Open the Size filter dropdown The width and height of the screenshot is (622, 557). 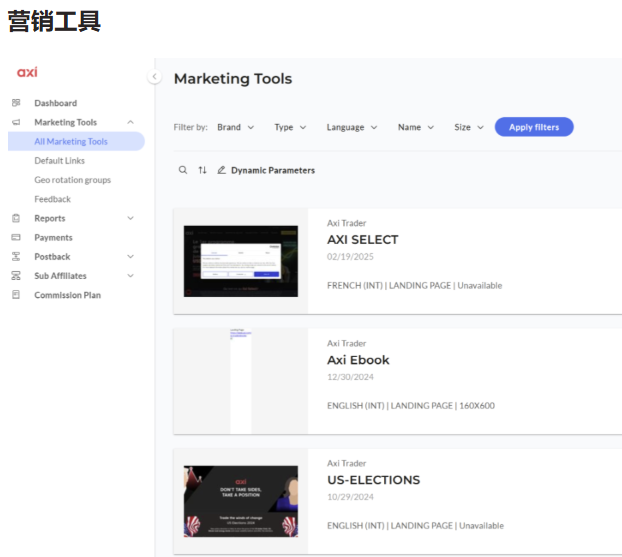coord(468,127)
